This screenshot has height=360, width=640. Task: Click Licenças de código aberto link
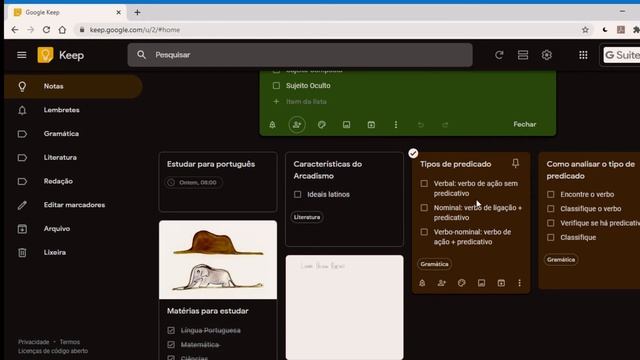pos(53,351)
